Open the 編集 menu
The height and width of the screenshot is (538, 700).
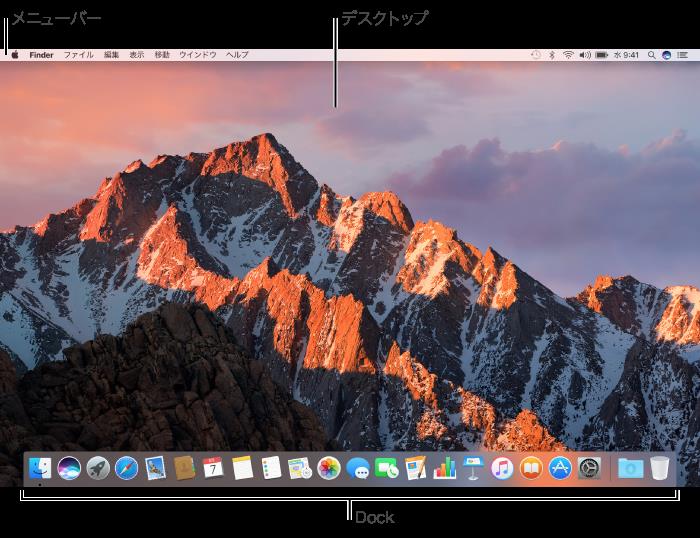pos(112,55)
